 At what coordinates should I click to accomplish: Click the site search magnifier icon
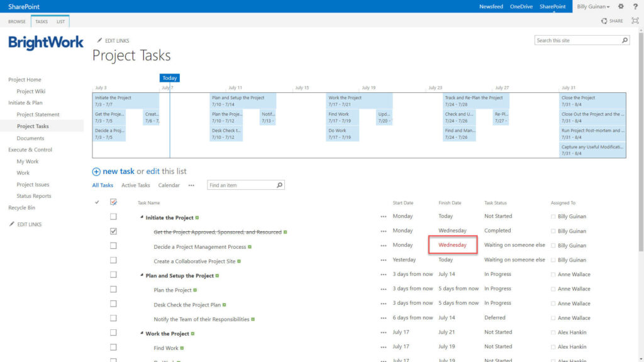click(x=625, y=40)
